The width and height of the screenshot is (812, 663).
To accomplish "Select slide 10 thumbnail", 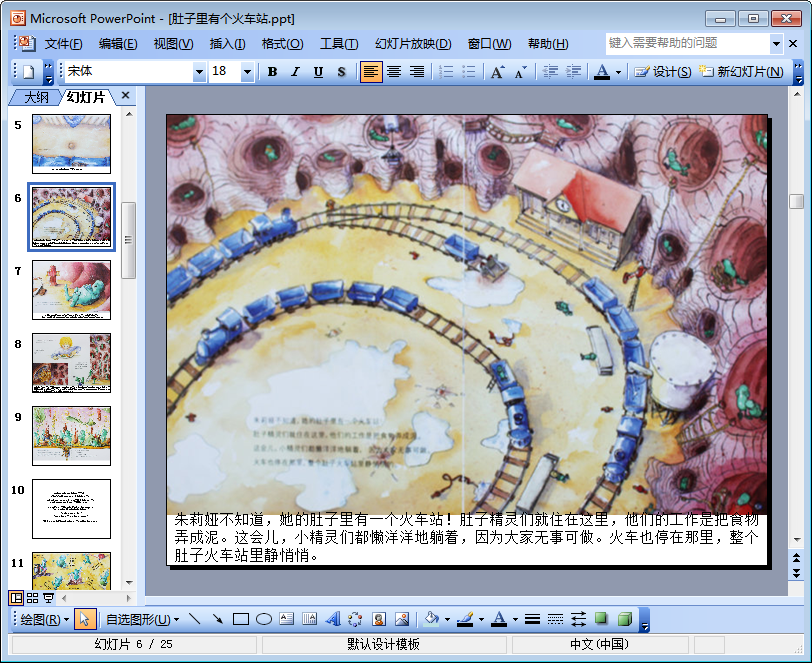I will 71,509.
